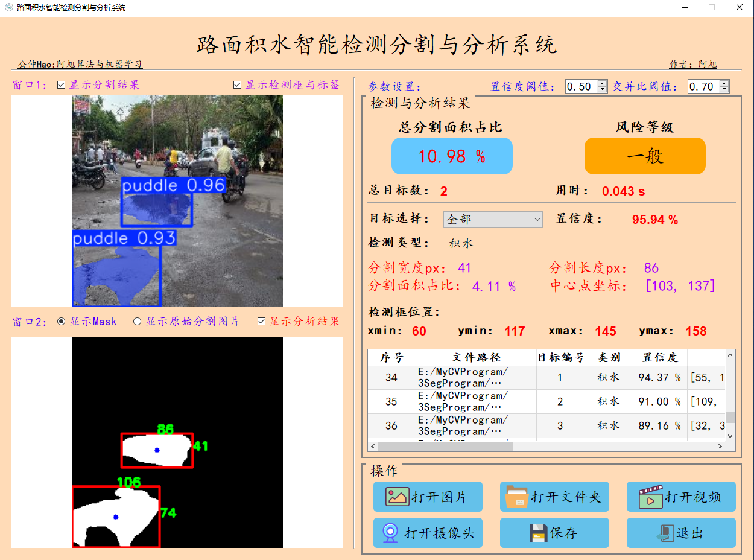The image size is (754, 560).
Task: Click the confidence value 95.94 %
Action: (x=655, y=220)
